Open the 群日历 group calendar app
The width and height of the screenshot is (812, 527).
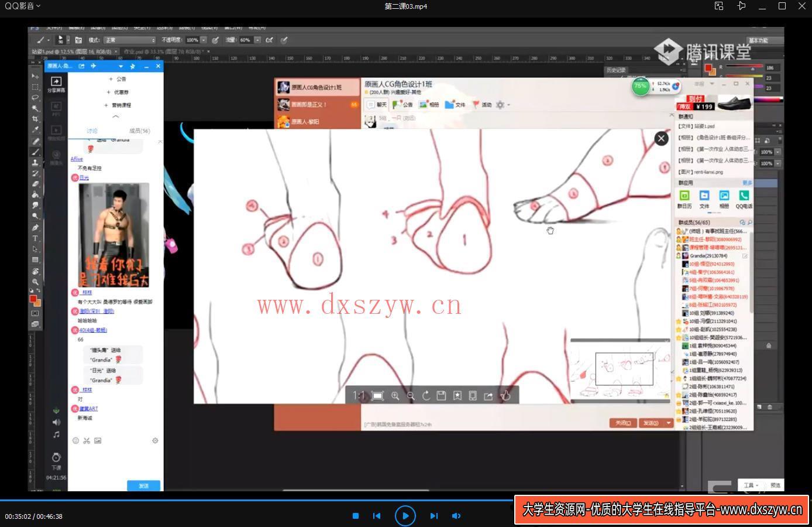[684, 199]
